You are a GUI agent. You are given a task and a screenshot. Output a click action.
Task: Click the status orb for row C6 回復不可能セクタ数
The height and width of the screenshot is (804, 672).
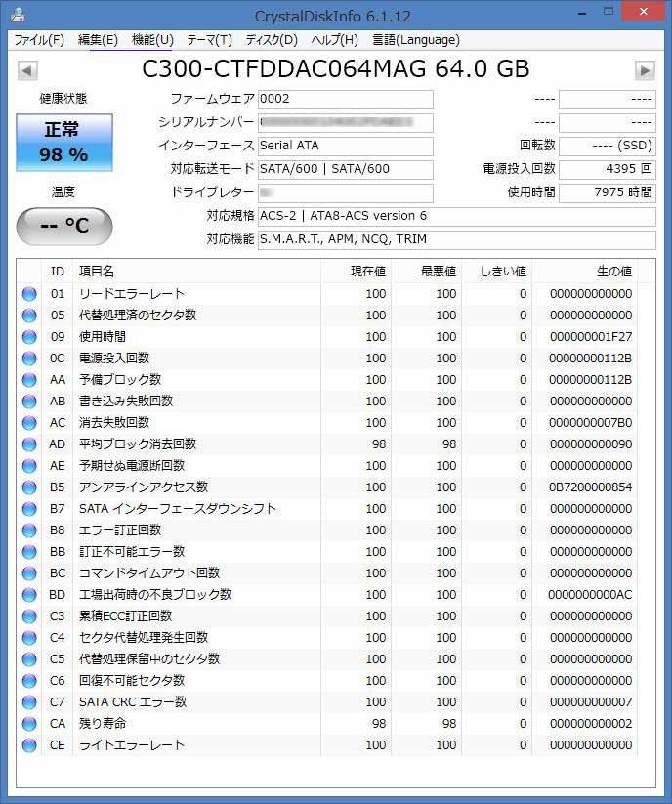point(29,681)
